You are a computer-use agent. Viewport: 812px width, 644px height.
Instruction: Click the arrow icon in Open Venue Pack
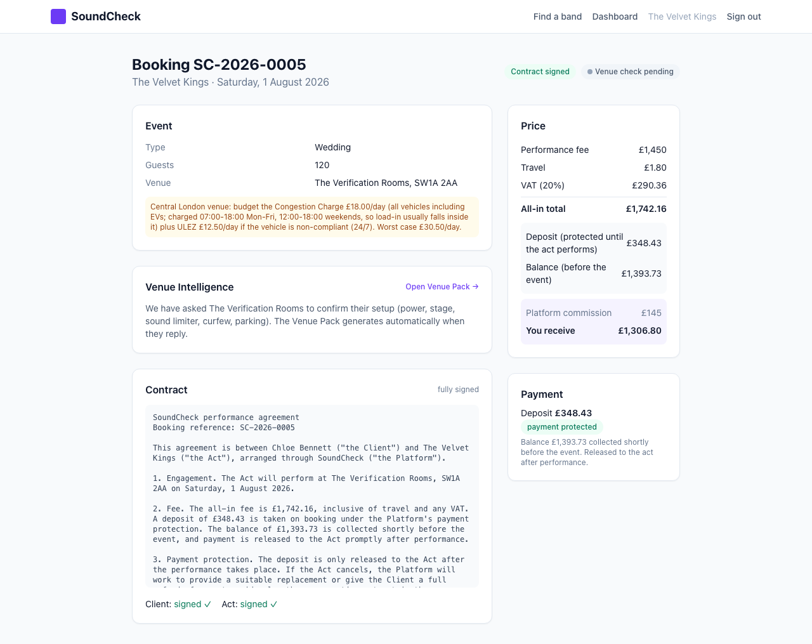[476, 287]
